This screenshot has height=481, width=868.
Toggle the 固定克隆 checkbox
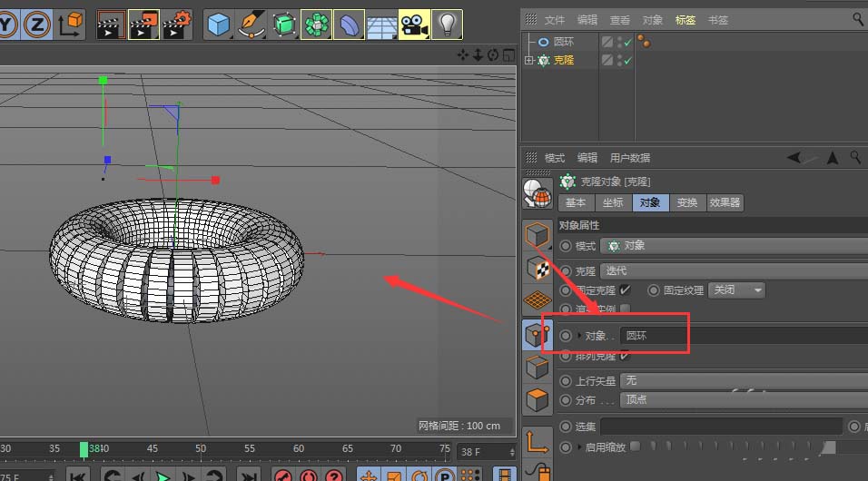pyautogui.click(x=625, y=290)
